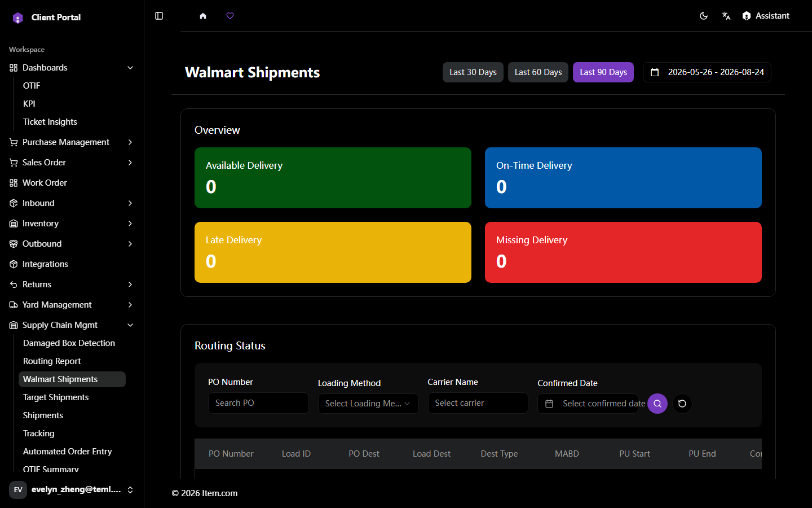Open the language translate icon
The width and height of the screenshot is (812, 508).
coord(726,16)
